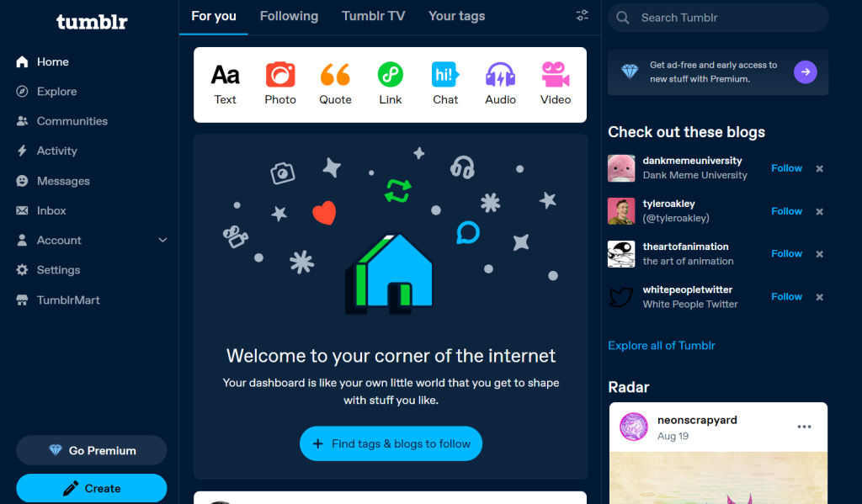Follow the dankmemeuniversity blog
This screenshot has height=504, width=862.
pos(787,168)
